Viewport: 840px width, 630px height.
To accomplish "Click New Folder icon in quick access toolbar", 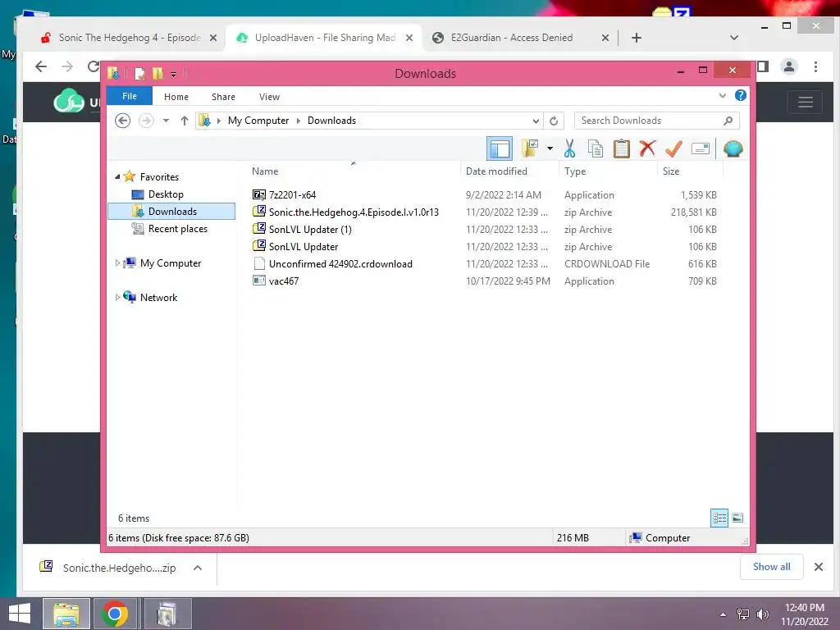I will 157,73.
